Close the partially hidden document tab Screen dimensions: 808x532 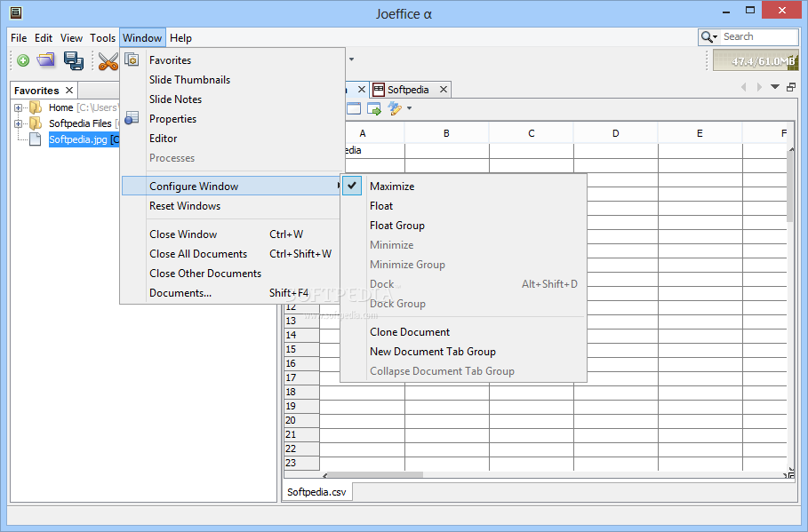coord(362,90)
